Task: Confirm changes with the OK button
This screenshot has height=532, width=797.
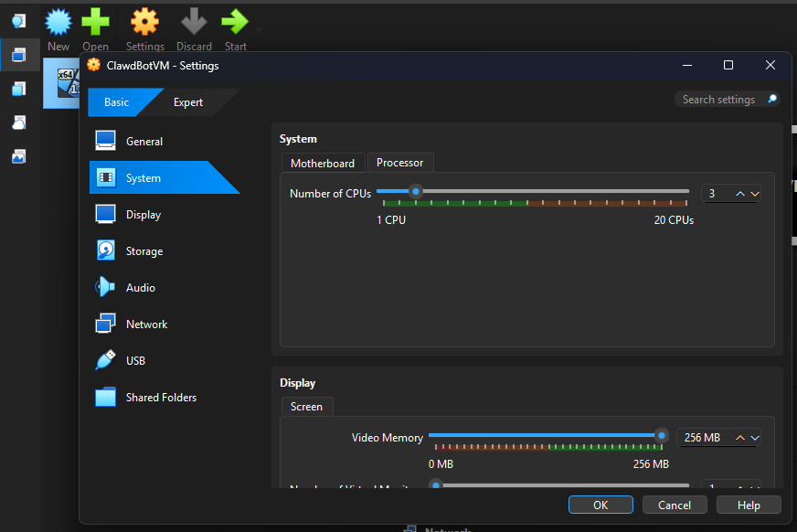Action: tap(600, 504)
